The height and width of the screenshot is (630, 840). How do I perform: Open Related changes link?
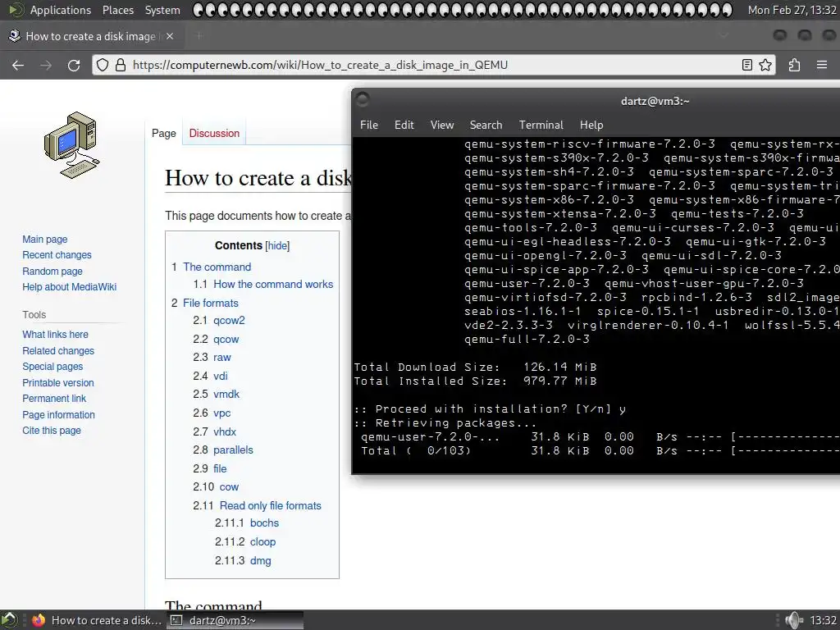[58, 351]
